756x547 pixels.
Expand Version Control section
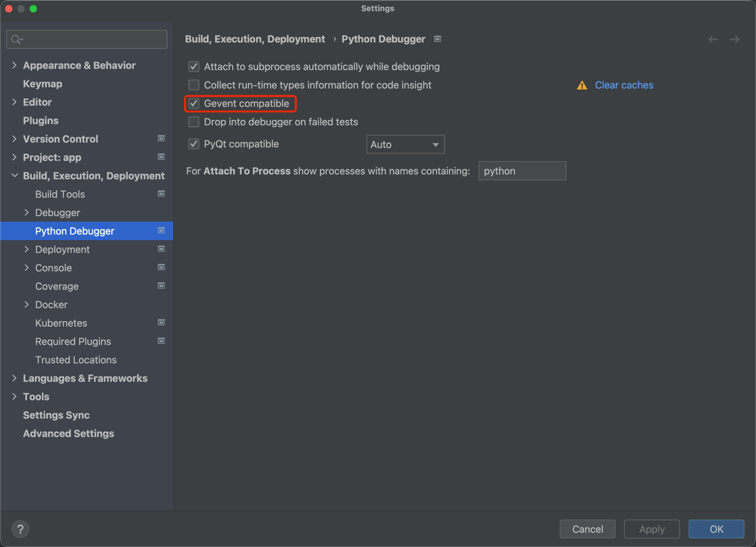pyautogui.click(x=14, y=139)
